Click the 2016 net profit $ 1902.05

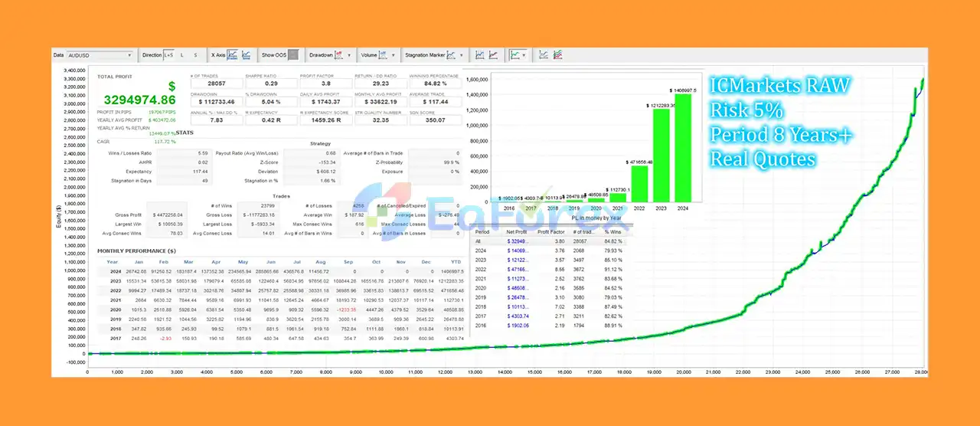coord(518,325)
